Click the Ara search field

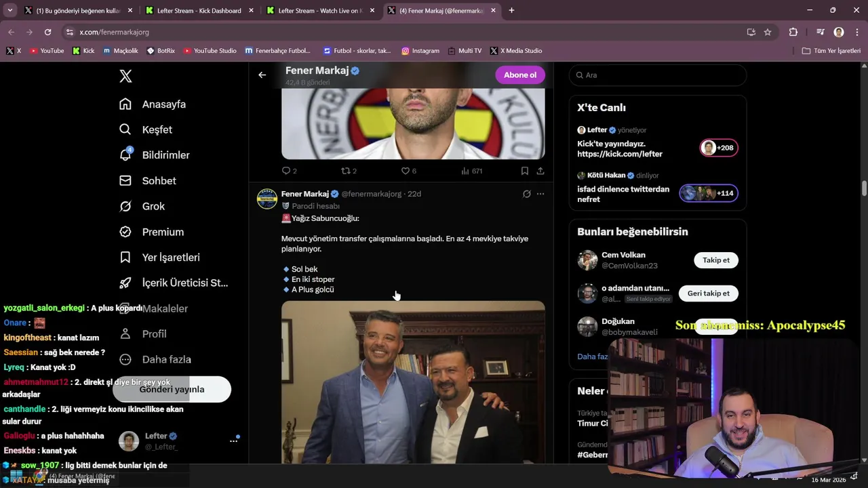click(x=658, y=75)
